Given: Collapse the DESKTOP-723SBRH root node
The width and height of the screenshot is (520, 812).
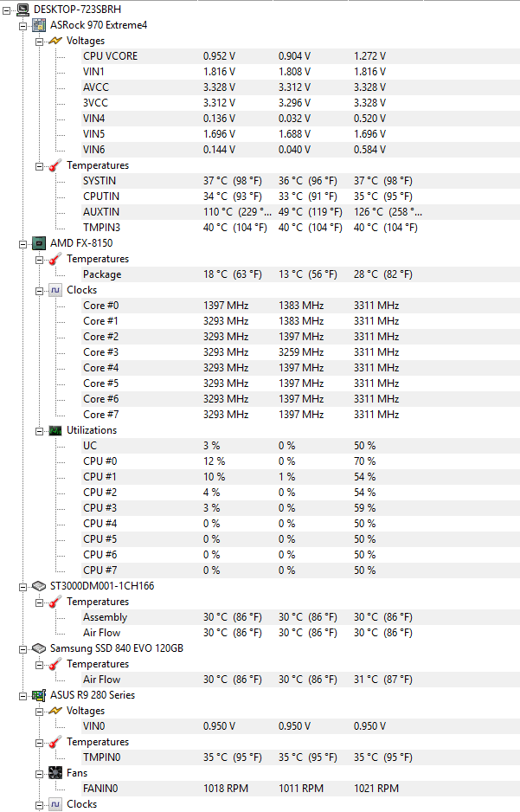Looking at the screenshot, I should (x=6, y=10).
